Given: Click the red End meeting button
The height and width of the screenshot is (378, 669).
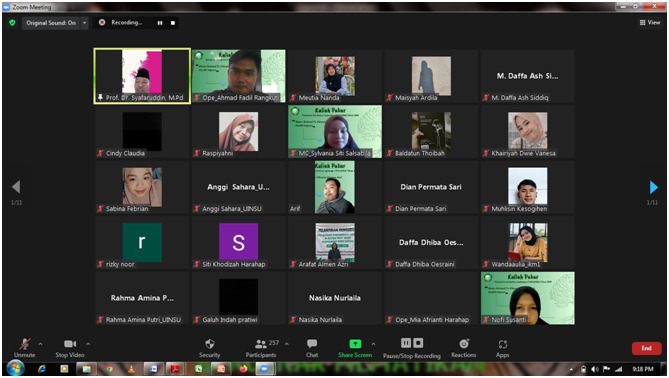Looking at the screenshot, I should click(646, 348).
